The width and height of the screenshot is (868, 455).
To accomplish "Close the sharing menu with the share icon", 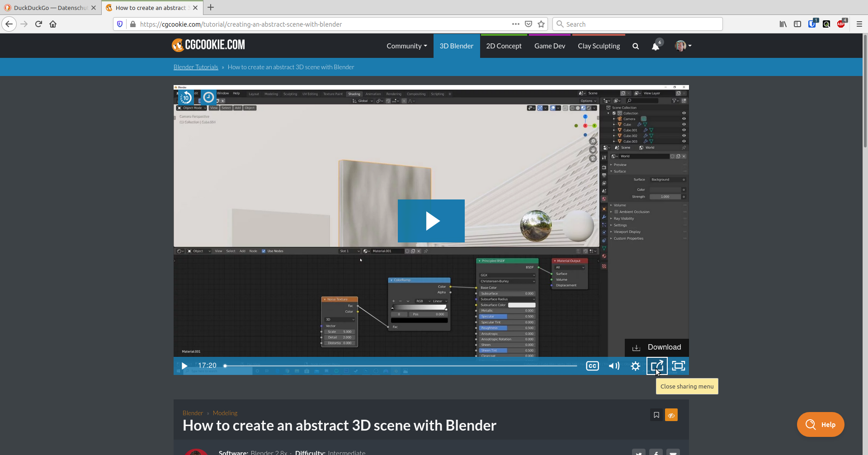I will 657,365.
